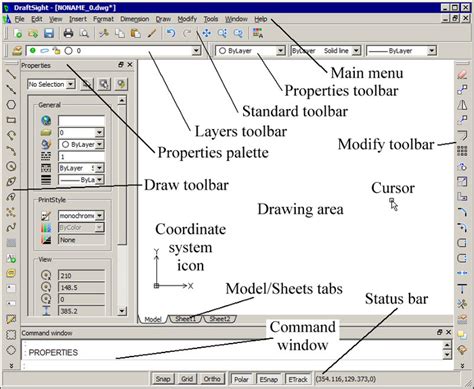Select the Mirror tool in Modify toolbar
This screenshot has height=389, width=474.
pos(462,105)
